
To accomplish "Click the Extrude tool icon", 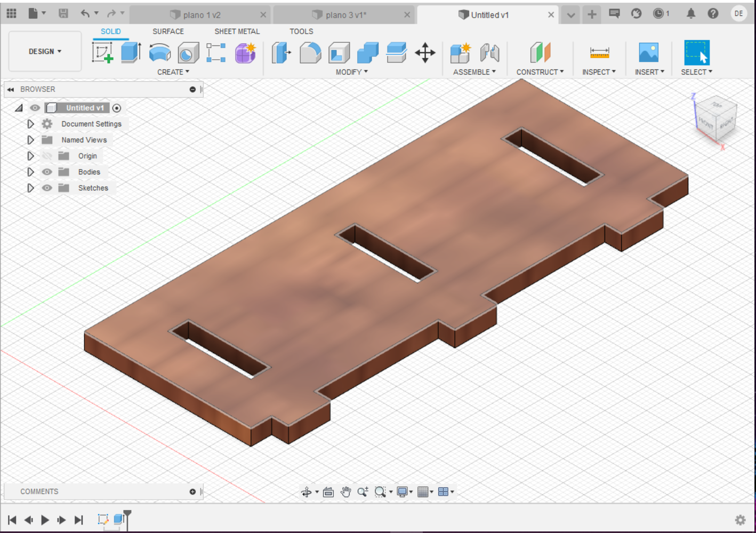I will pos(131,53).
